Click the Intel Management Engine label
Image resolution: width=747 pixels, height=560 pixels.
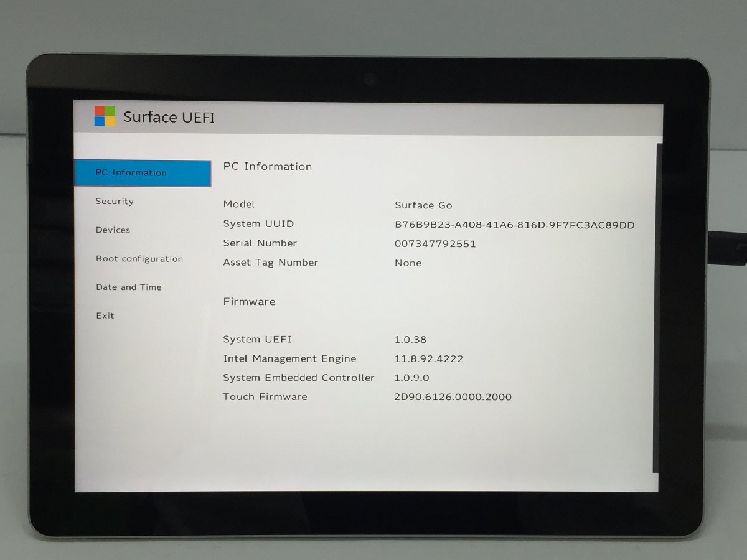coord(289,358)
